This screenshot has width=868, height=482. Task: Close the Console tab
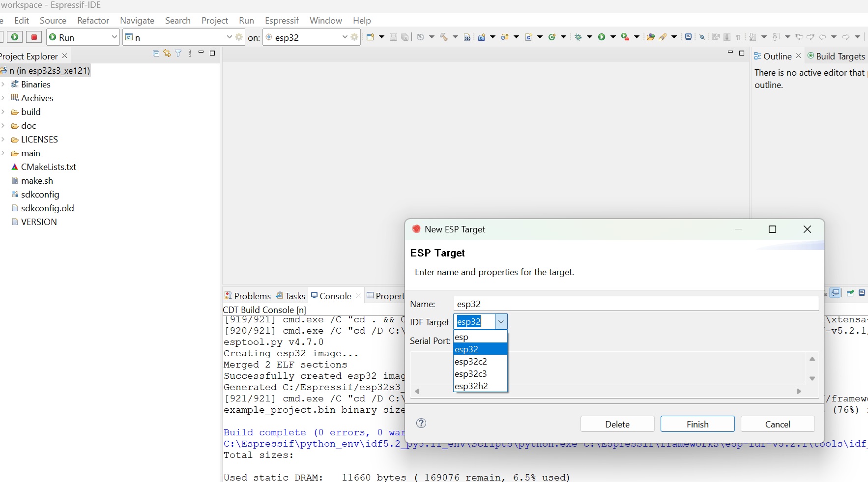pos(358,295)
